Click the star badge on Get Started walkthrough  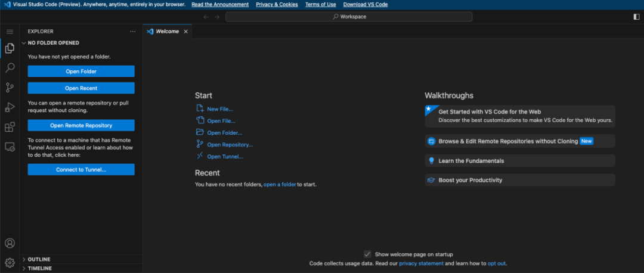point(428,109)
